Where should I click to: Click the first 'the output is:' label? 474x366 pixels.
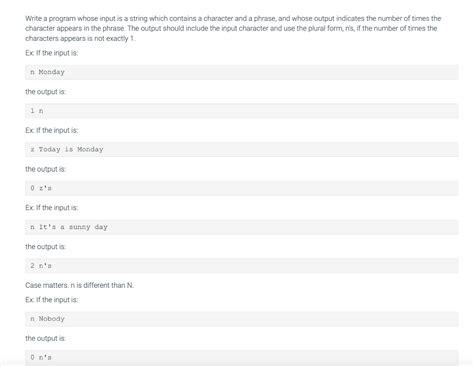click(45, 92)
